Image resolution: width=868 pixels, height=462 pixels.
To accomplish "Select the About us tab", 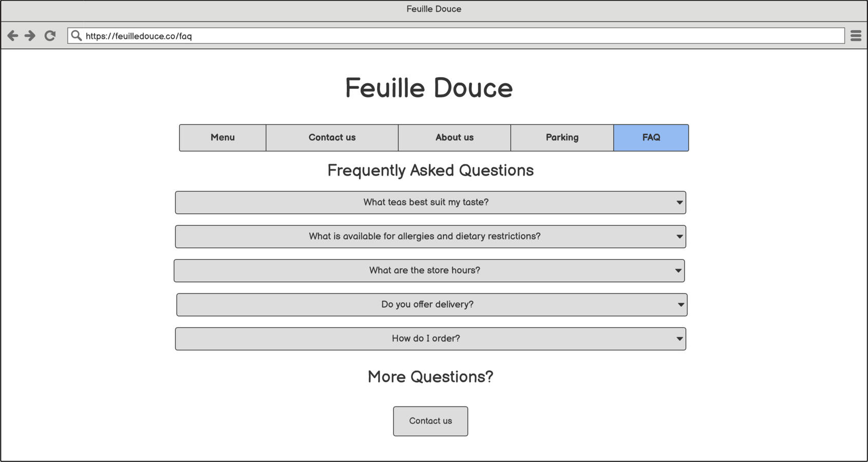I will coord(454,137).
